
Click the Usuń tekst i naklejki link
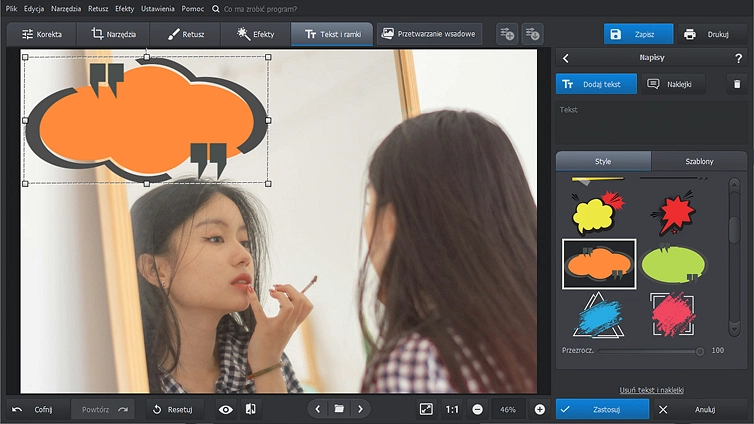[651, 390]
